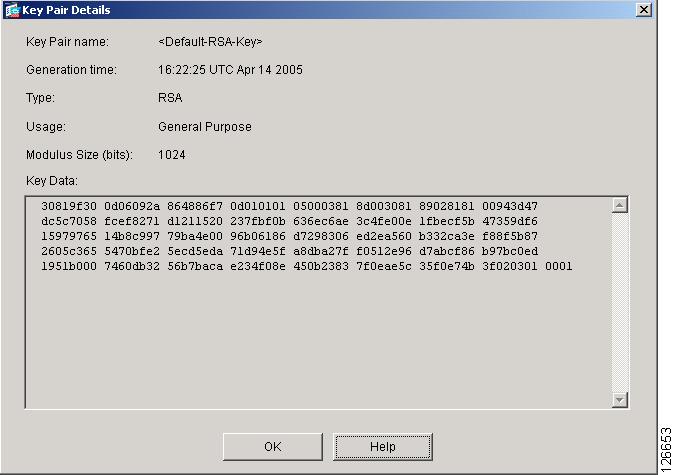The height and width of the screenshot is (475, 673).
Task: Click the Key Data scroll up arrow
Action: coord(619,205)
